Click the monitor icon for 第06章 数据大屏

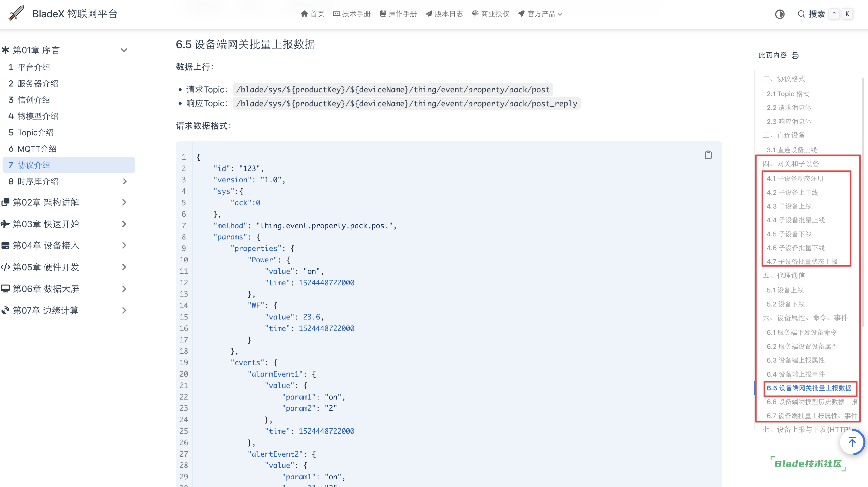pos(5,289)
